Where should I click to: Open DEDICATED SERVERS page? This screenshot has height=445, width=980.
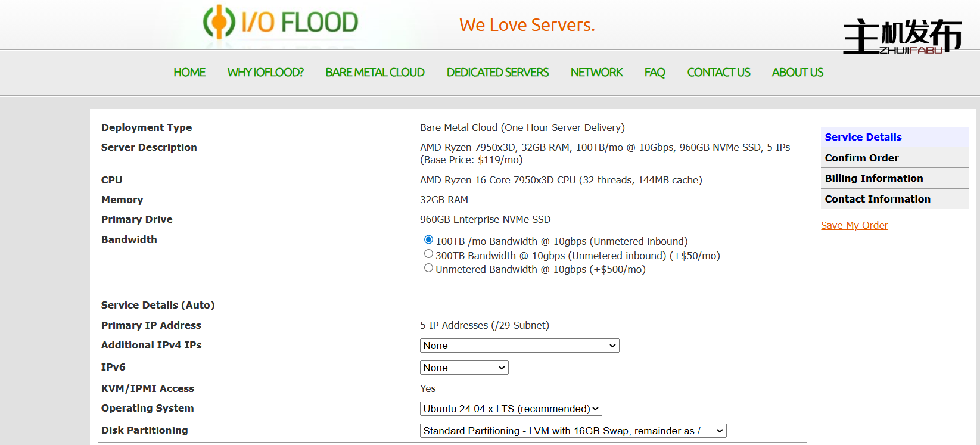tap(497, 73)
